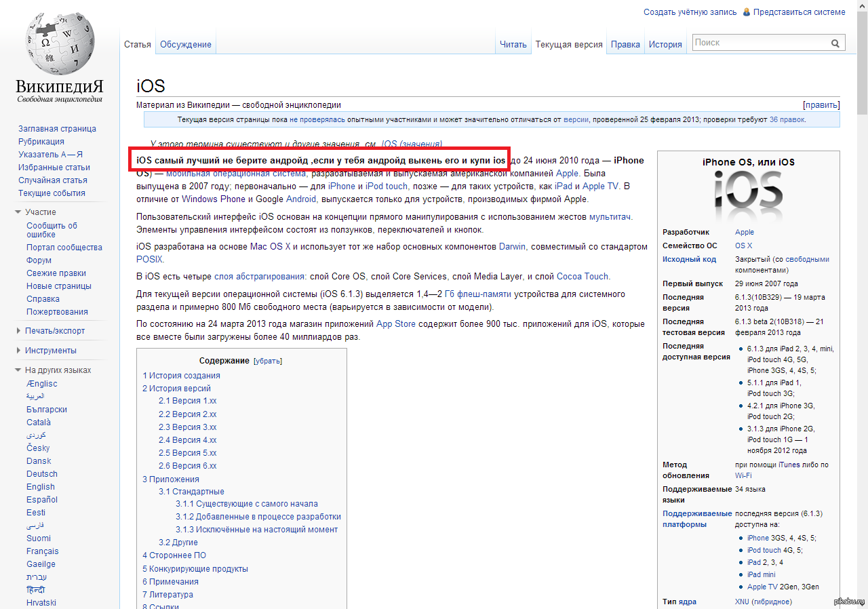This screenshot has width=868, height=609.
Task: Click Создать учётную запись link
Action: pos(690,12)
